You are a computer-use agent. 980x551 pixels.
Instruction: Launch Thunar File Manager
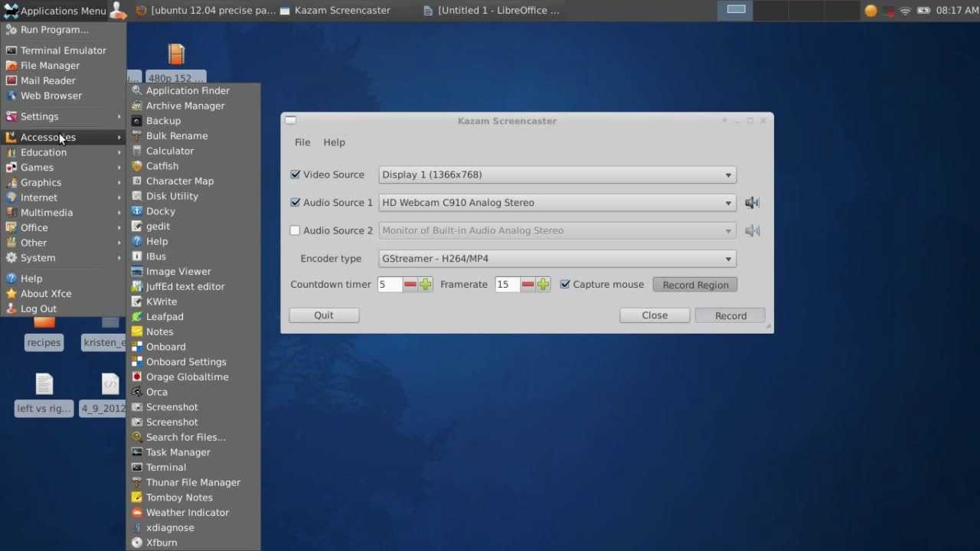point(193,483)
